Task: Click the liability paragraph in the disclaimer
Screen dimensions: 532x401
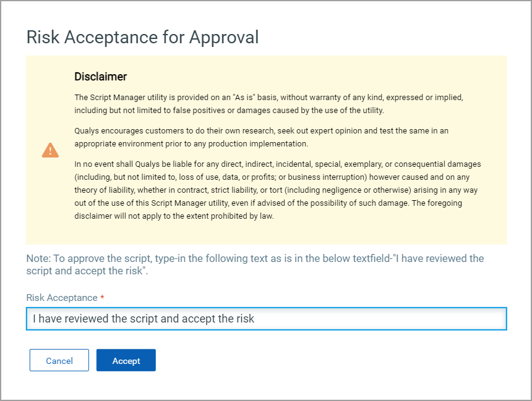Action: click(x=275, y=190)
